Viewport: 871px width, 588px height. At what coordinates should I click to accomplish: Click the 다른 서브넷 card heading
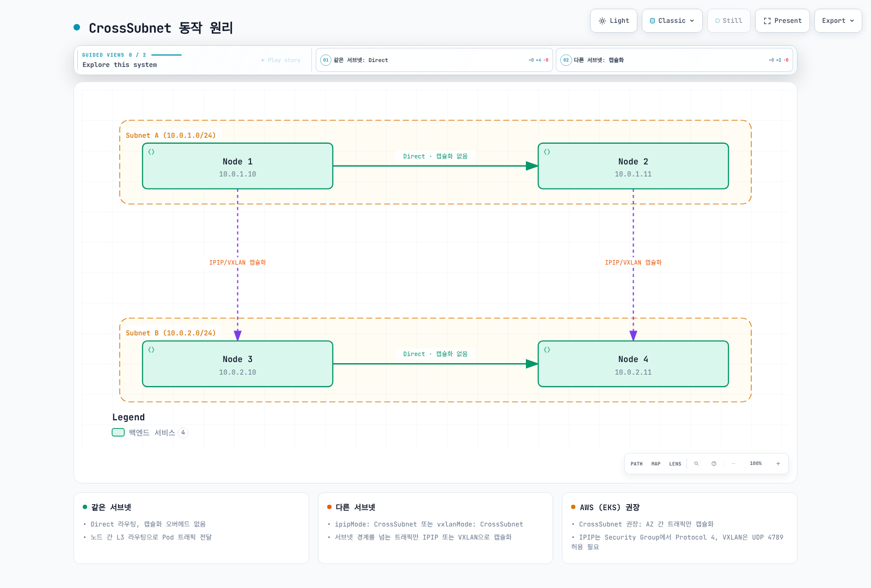(x=355, y=507)
